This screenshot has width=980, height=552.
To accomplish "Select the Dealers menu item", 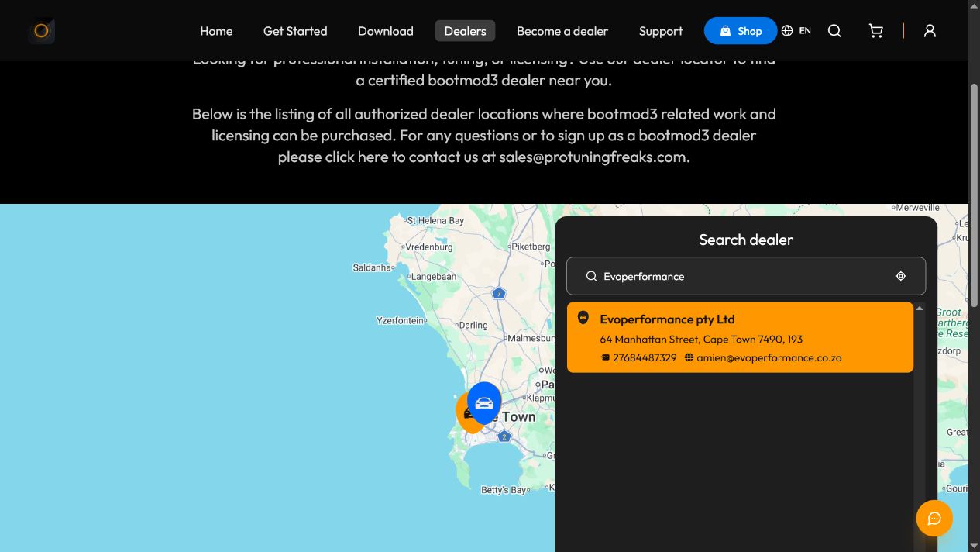I will coord(465,31).
